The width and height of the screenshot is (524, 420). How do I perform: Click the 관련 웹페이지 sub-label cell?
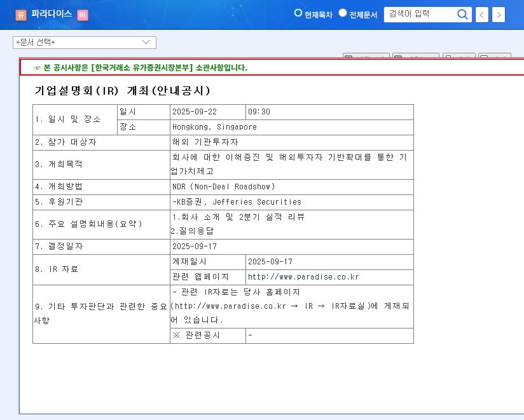tap(208, 277)
